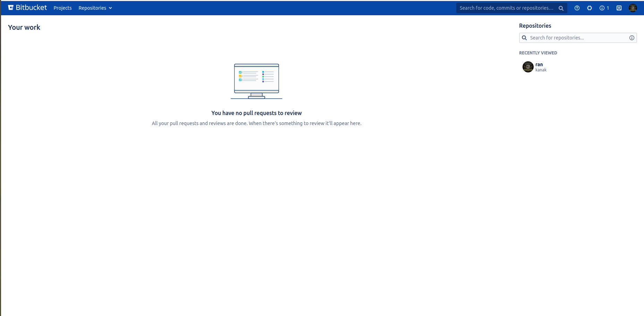Image resolution: width=644 pixels, height=316 pixels.
Task: Click the info icon in repository search
Action: [x=632, y=38]
